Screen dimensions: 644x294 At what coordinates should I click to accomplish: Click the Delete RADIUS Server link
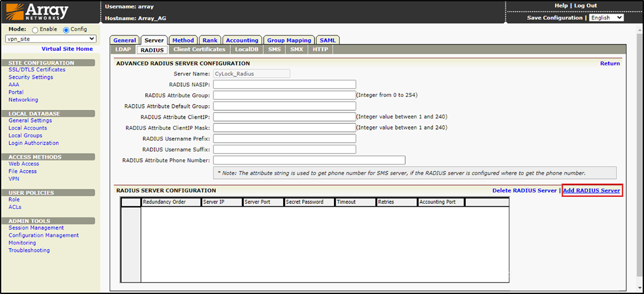524,191
